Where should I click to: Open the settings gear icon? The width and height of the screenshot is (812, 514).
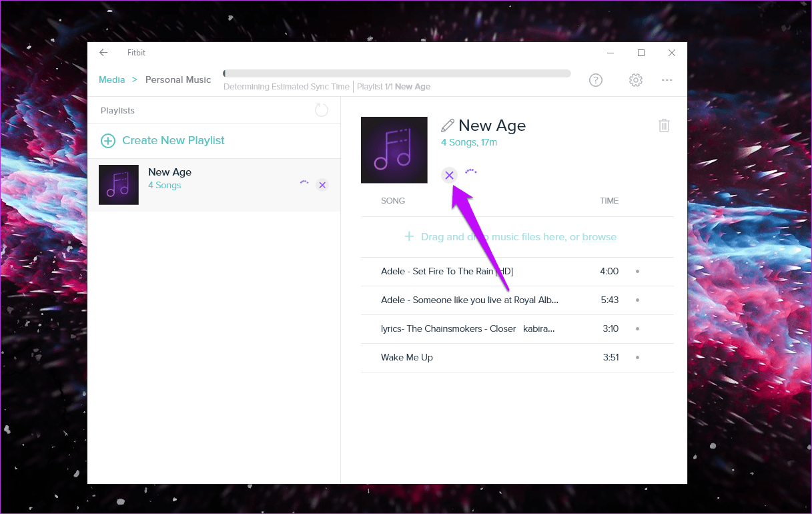(636, 80)
